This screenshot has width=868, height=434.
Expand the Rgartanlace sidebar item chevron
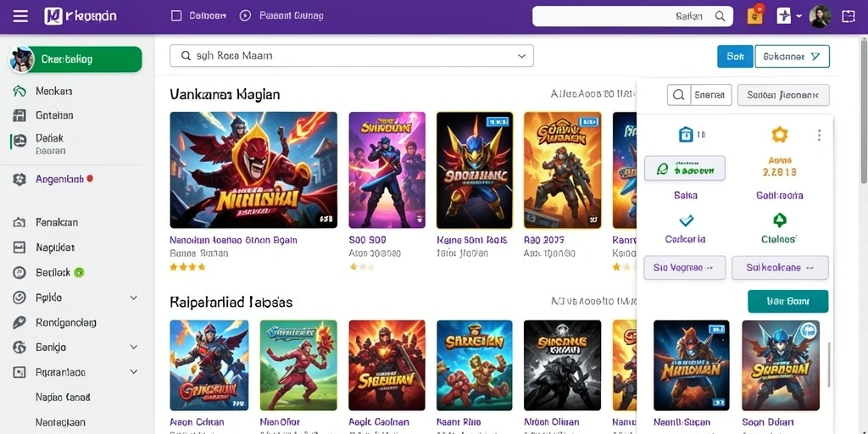click(x=133, y=372)
